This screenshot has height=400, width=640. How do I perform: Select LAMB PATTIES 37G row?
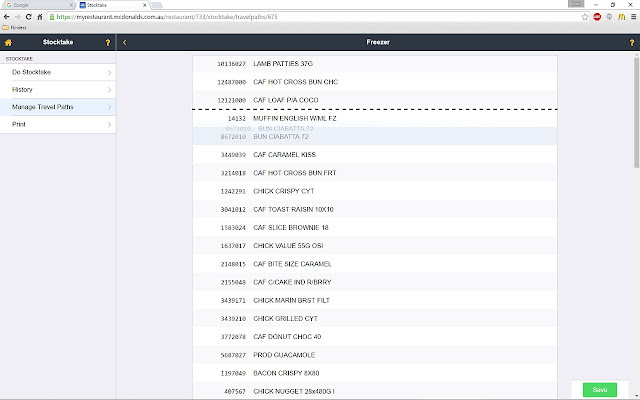[375, 64]
